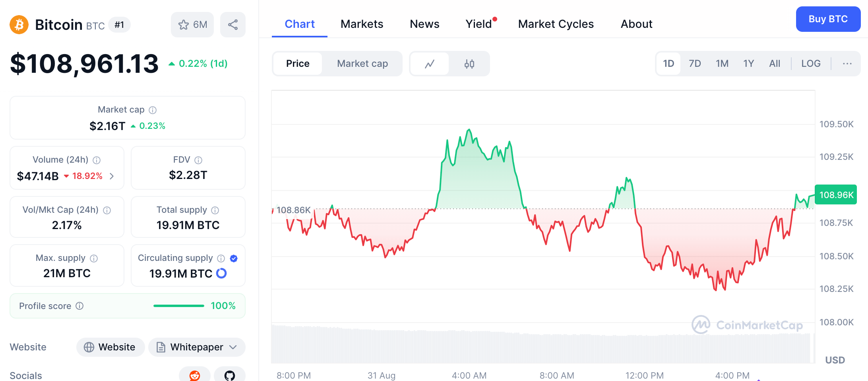The height and width of the screenshot is (381, 868).
Task: Open the Bitcoin Website link
Action: [x=110, y=347]
